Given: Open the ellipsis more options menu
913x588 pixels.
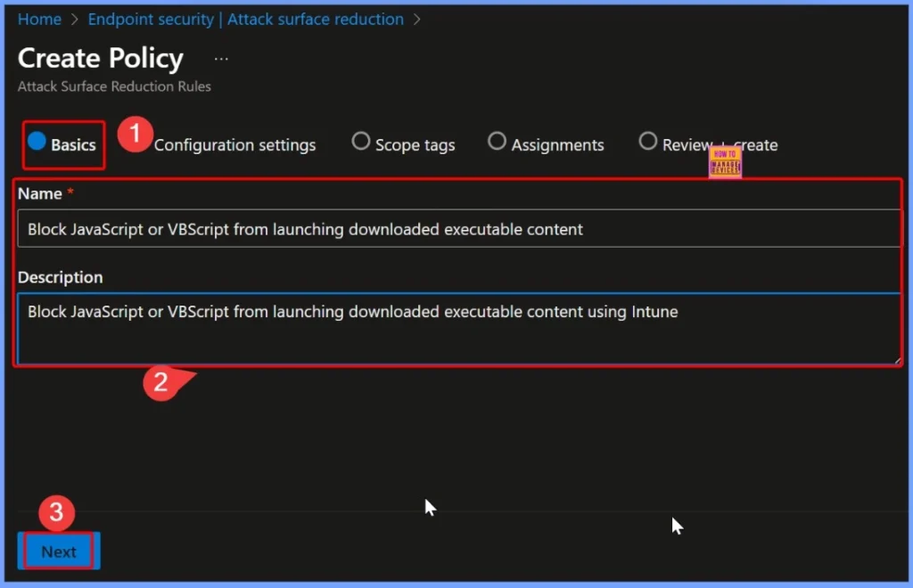Looking at the screenshot, I should [x=221, y=59].
